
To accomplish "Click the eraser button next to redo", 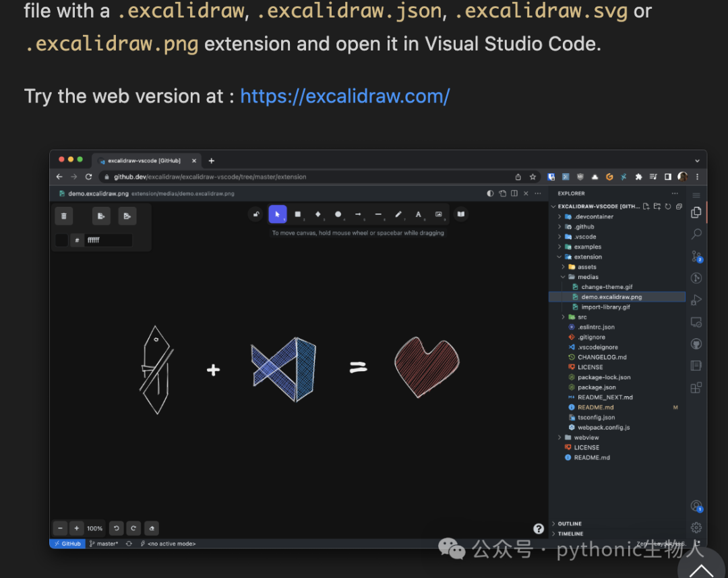I will [x=152, y=528].
